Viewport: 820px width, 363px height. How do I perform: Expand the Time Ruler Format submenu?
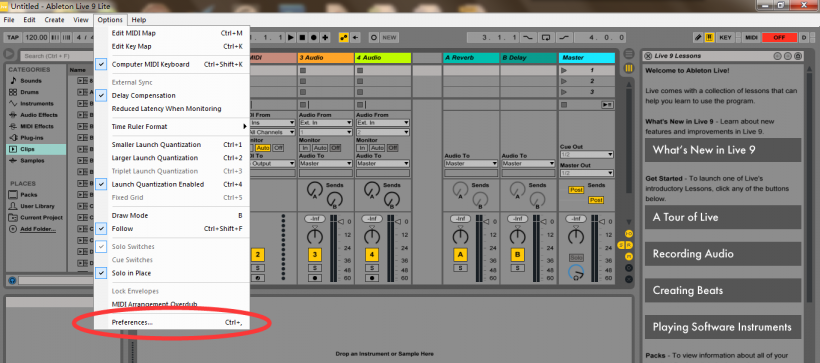[172, 127]
